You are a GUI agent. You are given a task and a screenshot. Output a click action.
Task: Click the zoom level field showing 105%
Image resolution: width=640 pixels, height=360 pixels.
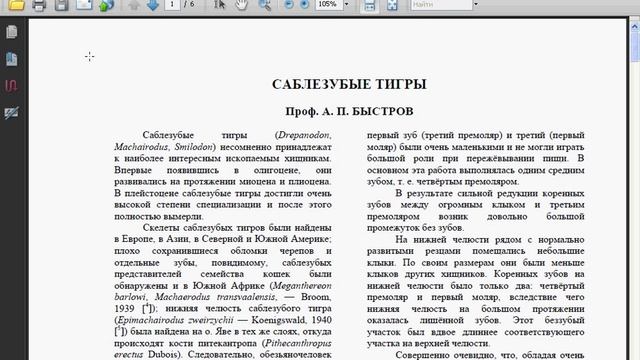[x=329, y=4]
